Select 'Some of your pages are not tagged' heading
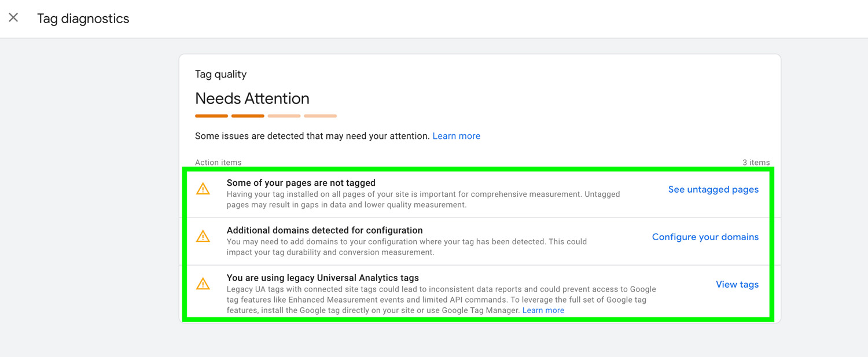This screenshot has height=357, width=868. click(301, 182)
